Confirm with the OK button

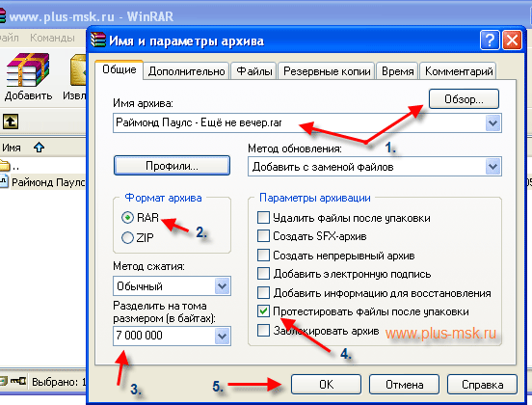[326, 385]
